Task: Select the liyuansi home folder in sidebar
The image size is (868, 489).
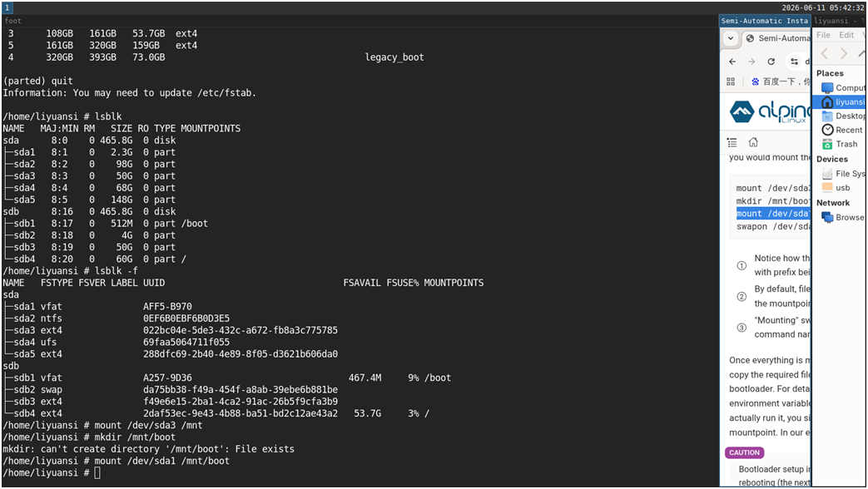Action: 839,101
